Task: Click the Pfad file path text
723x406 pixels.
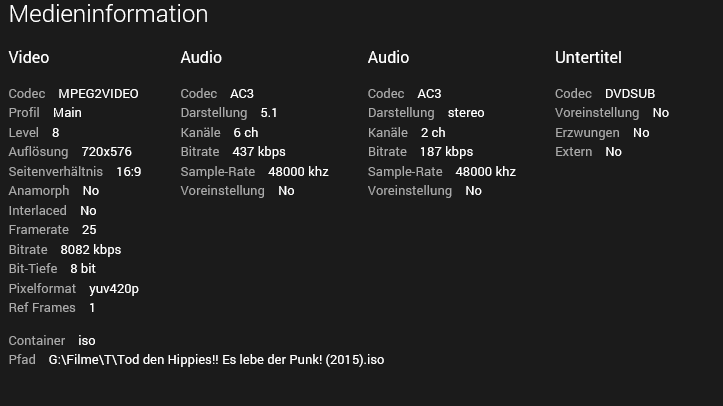Action: (216, 360)
